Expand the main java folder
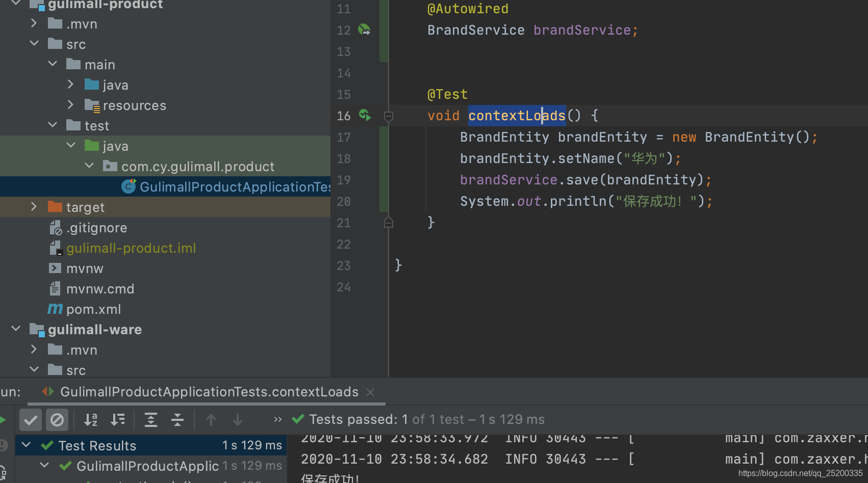 pos(71,85)
